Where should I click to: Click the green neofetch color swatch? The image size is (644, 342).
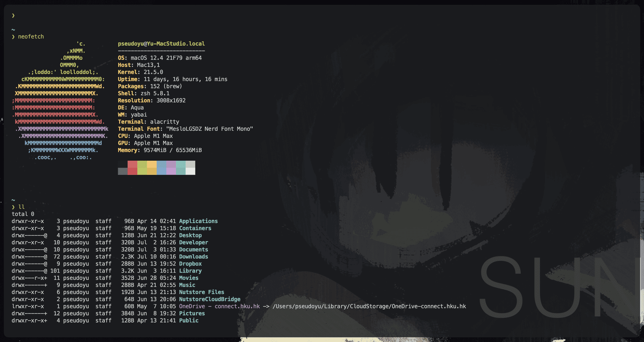(x=142, y=168)
